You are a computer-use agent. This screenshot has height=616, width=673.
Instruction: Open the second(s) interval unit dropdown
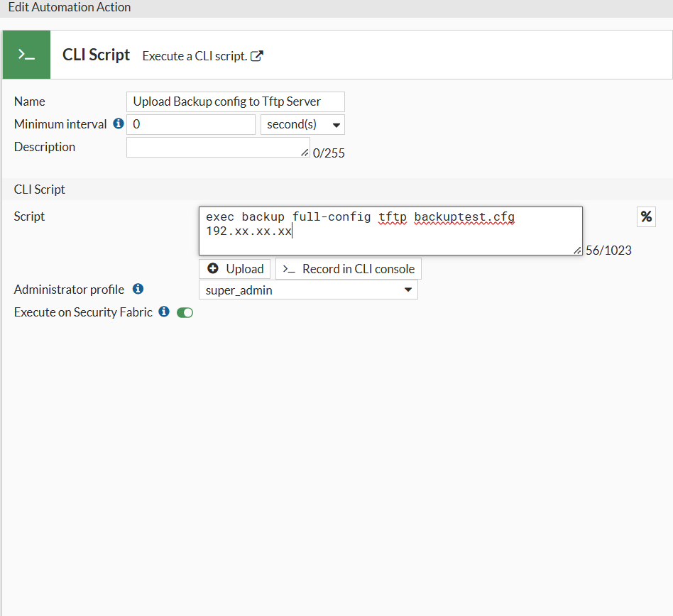pyautogui.click(x=302, y=124)
